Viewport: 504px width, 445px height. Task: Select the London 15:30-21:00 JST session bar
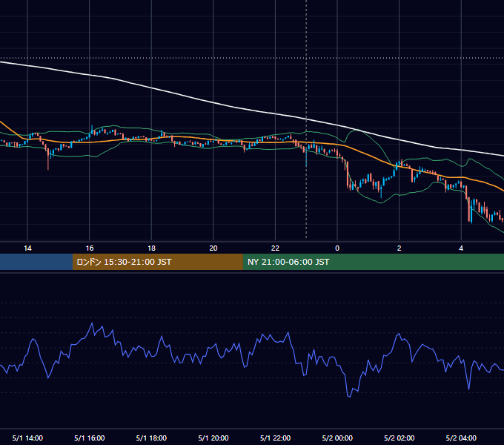pos(157,262)
